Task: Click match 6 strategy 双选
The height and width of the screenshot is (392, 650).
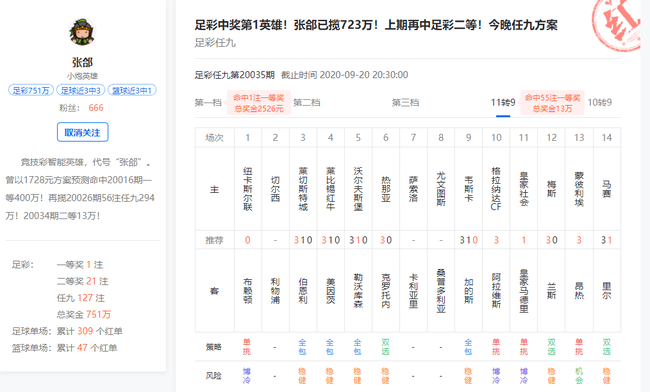Action: [386, 347]
